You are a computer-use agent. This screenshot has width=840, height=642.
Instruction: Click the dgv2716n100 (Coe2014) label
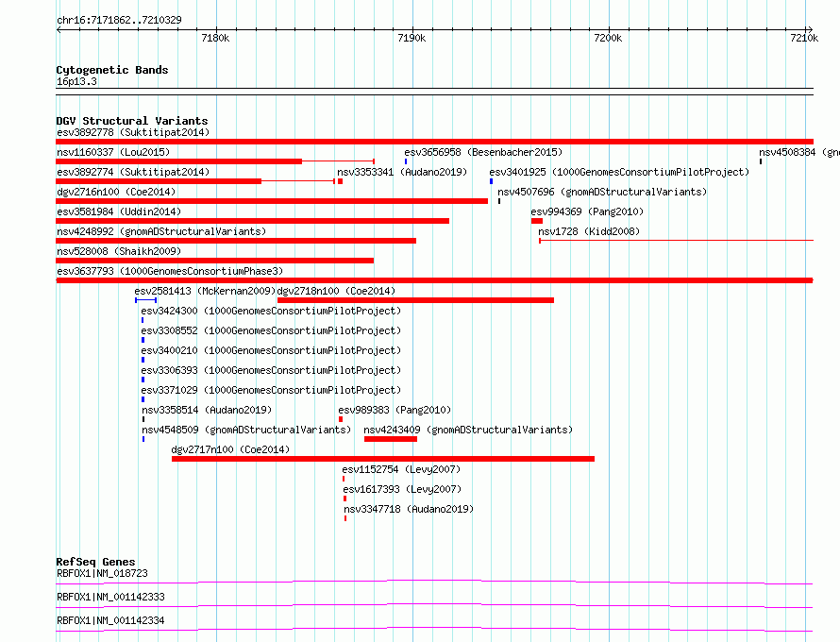point(116,192)
